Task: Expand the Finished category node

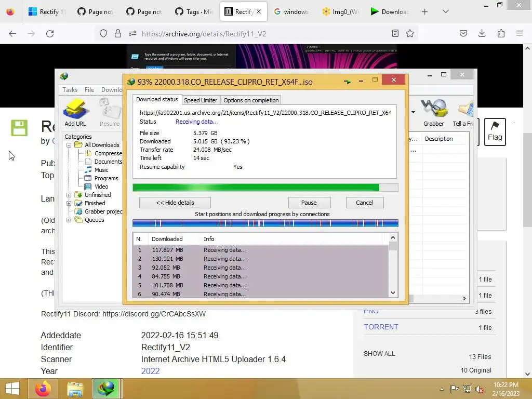Action: [69, 203]
